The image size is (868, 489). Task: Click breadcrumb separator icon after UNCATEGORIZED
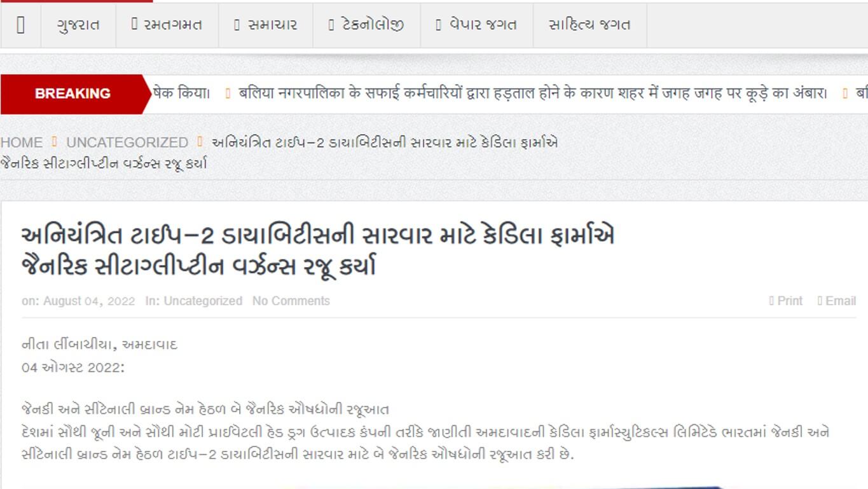click(200, 142)
